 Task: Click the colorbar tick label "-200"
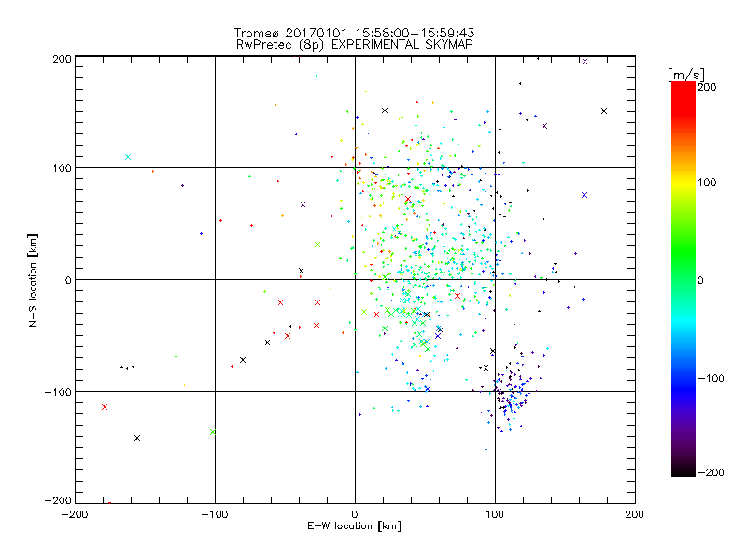712,472
